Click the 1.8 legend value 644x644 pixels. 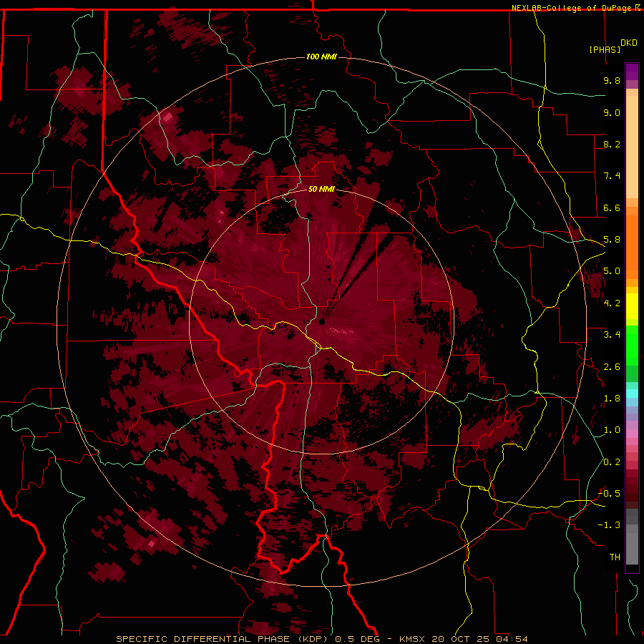click(612, 399)
